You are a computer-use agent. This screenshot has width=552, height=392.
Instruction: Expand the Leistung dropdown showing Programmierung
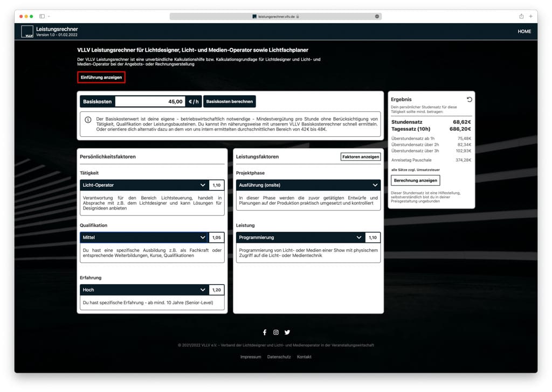300,237
